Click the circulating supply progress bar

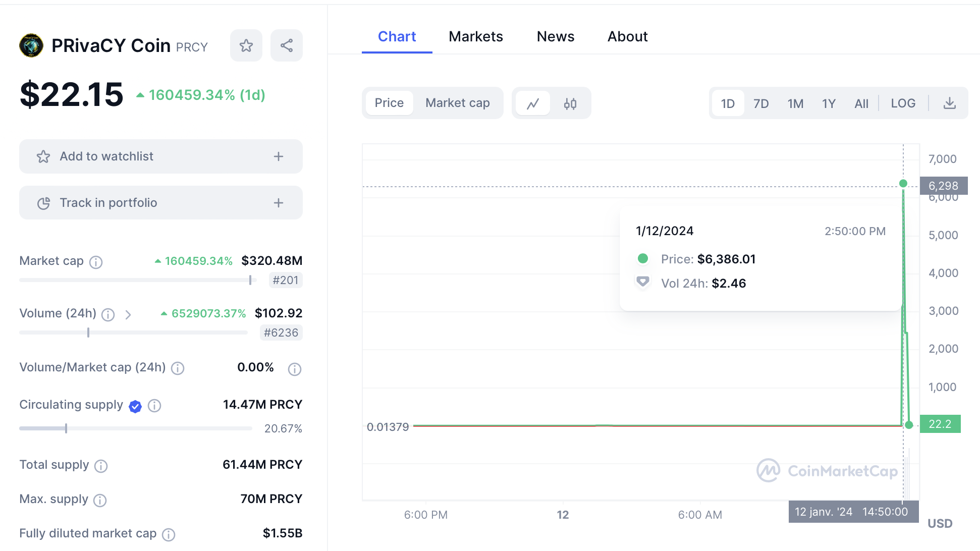point(135,428)
